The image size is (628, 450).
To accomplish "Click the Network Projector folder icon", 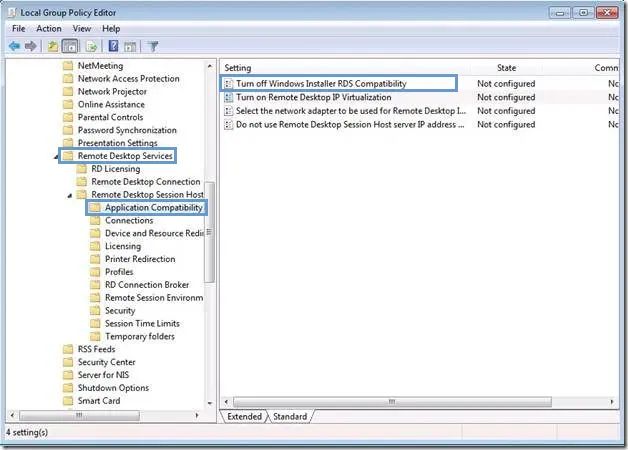I will click(x=68, y=92).
